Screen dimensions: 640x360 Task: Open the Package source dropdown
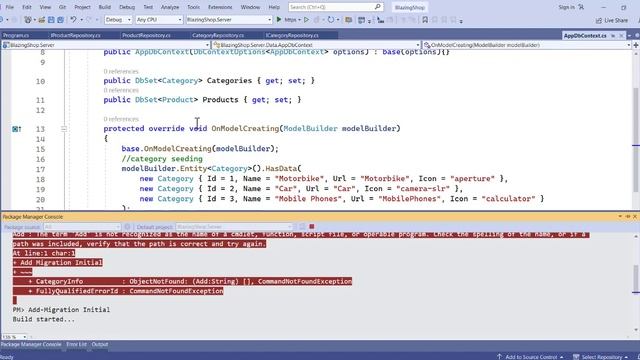click(x=82, y=227)
